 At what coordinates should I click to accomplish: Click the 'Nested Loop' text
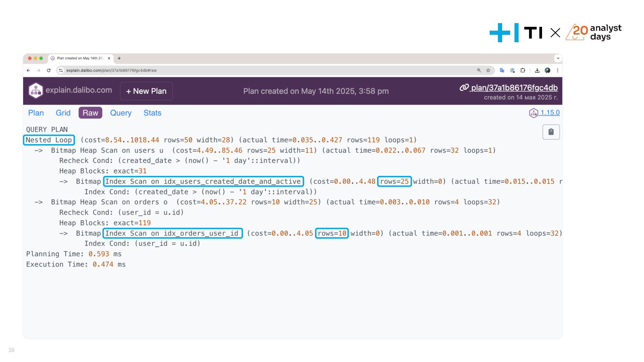(x=49, y=140)
